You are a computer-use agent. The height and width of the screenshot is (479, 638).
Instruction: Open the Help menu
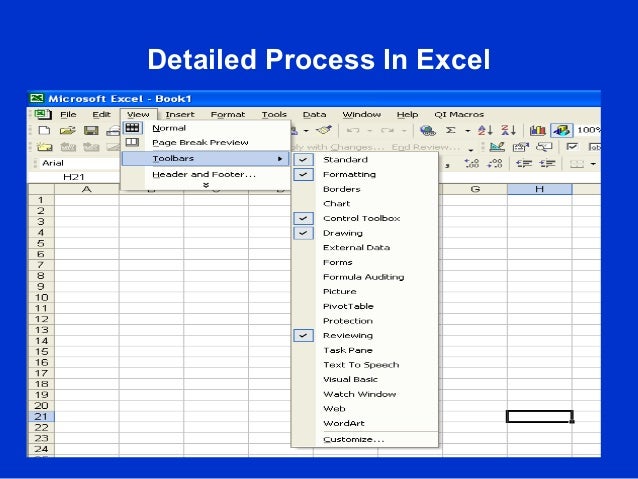[407, 114]
